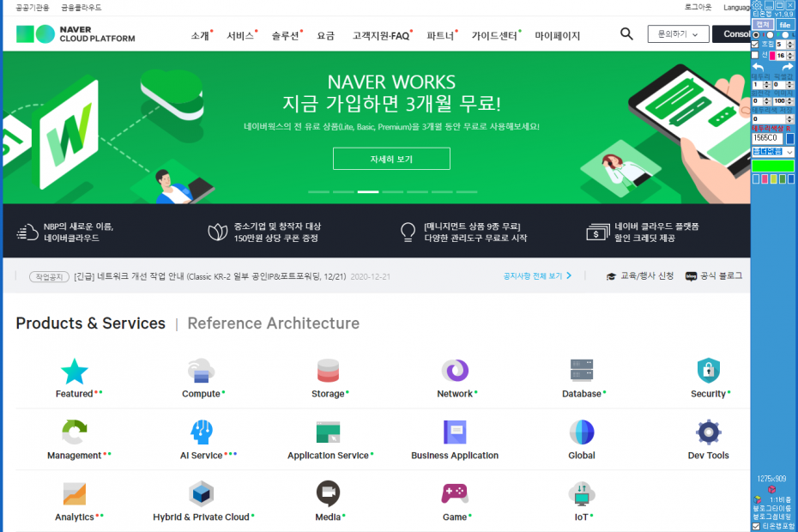Open the Database category icon
This screenshot has width=798, height=532.
click(582, 372)
